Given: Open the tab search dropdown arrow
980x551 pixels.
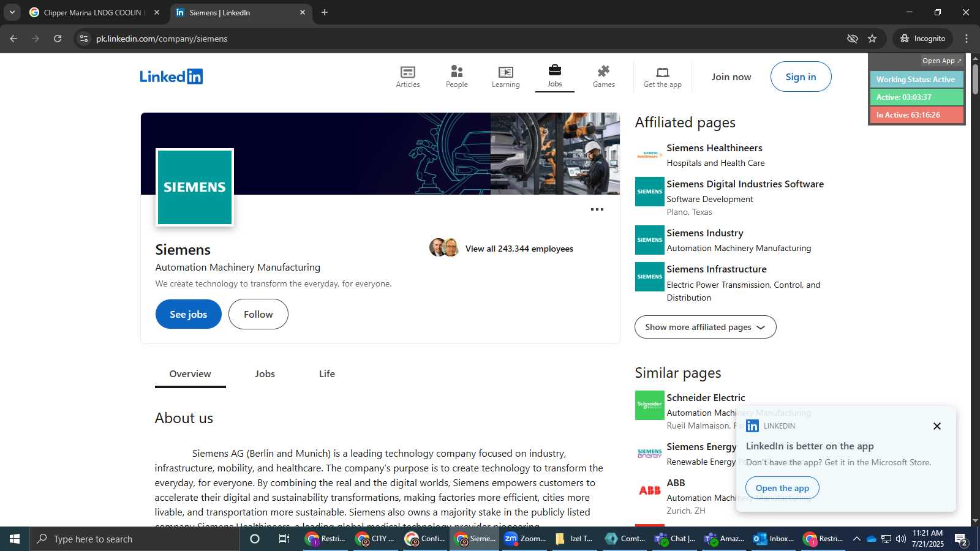Looking at the screenshot, I should [x=12, y=12].
